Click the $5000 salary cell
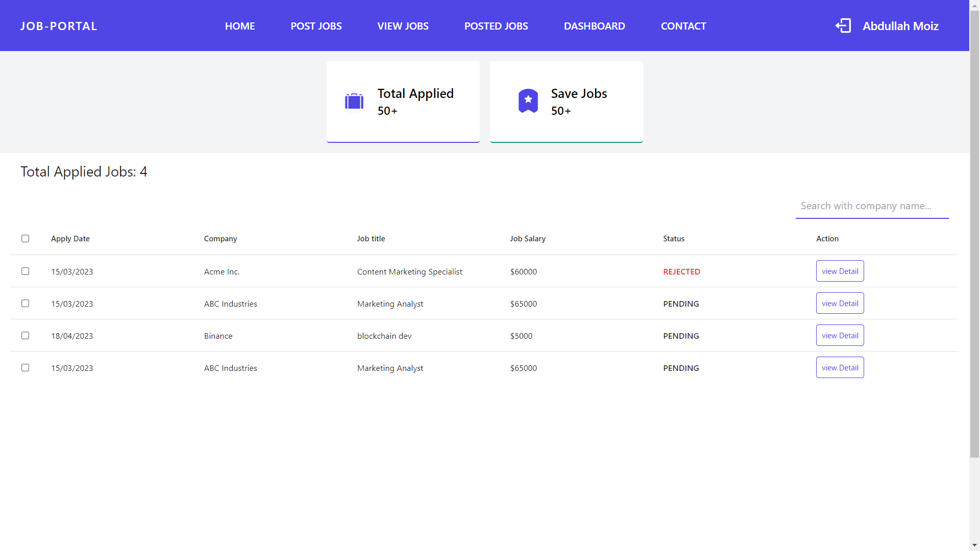This screenshot has height=551, width=980. tap(521, 336)
